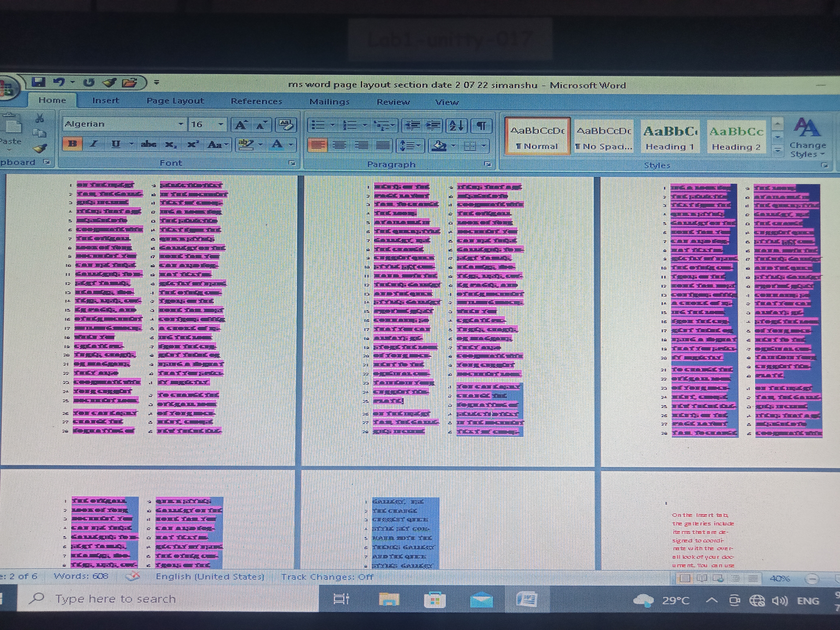This screenshot has width=840, height=630.
Task: Toggle Bold formatting off
Action: click(x=72, y=144)
